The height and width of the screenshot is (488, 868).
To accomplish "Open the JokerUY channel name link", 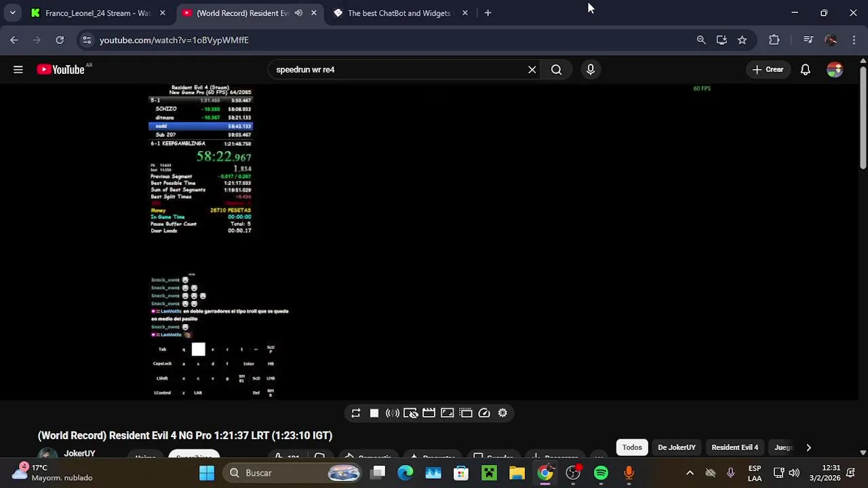I will [x=79, y=453].
